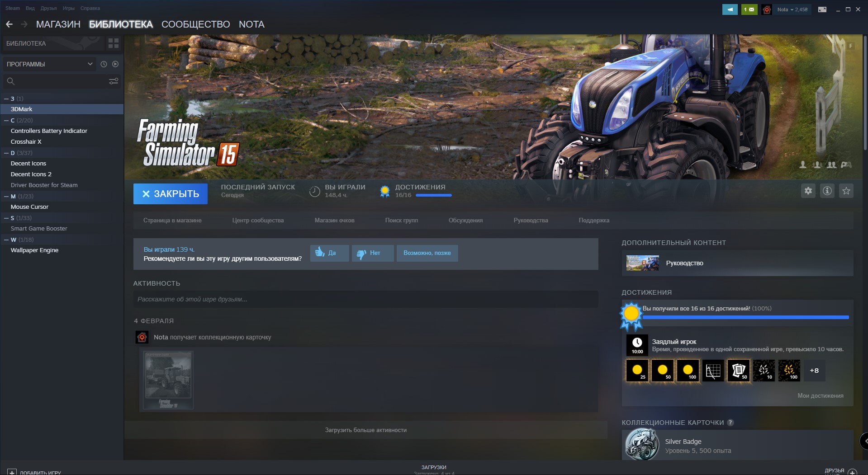Open the green notifications envelope icon

pyautogui.click(x=749, y=9)
